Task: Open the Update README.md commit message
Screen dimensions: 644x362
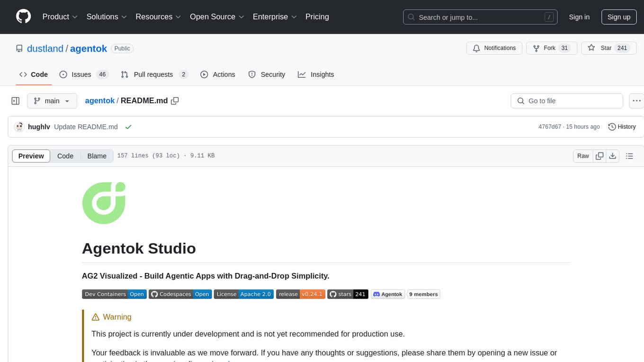Action: 86,127
